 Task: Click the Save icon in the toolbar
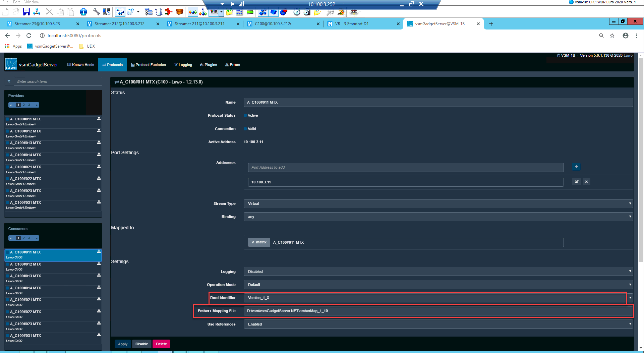click(26, 12)
